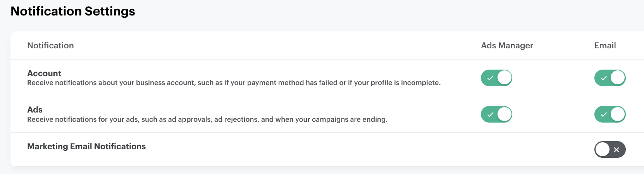Image resolution: width=644 pixels, height=174 pixels.
Task: Turn off Ads email notifications
Action: tap(610, 114)
